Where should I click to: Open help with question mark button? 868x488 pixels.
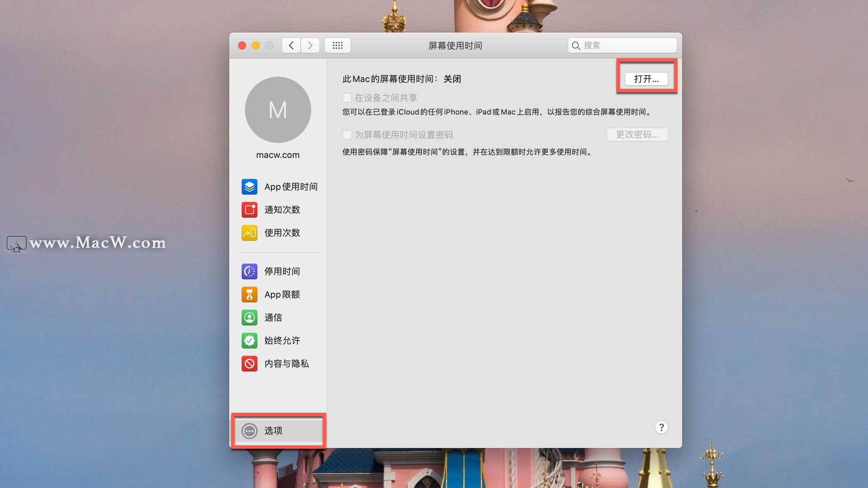[661, 427]
